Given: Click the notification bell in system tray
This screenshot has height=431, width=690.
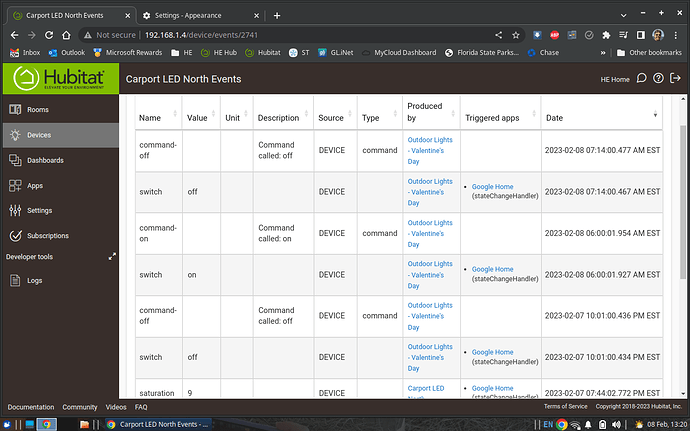Looking at the screenshot, I should 588,424.
